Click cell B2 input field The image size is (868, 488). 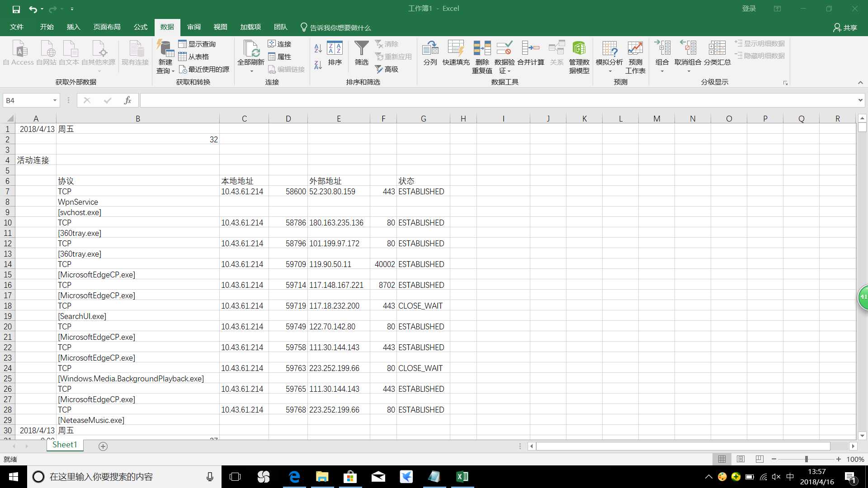tap(138, 140)
